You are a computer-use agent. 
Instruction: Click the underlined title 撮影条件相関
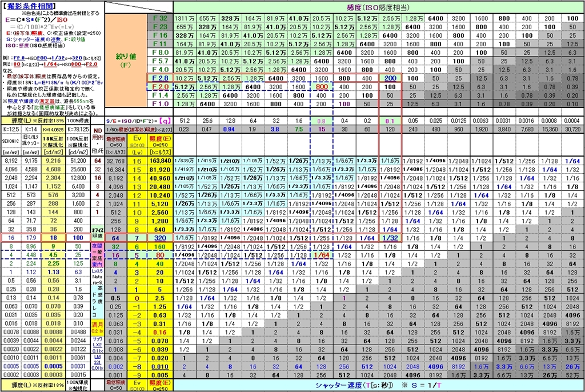click(x=30, y=6)
